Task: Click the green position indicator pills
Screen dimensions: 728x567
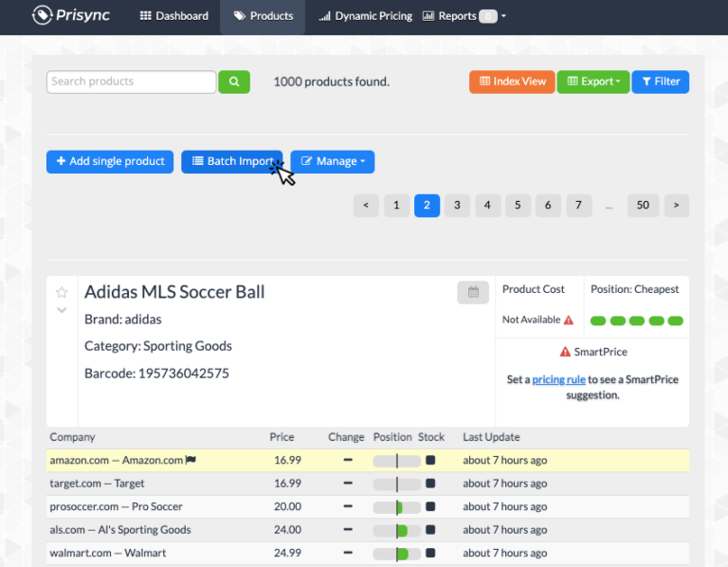Action: click(x=637, y=320)
